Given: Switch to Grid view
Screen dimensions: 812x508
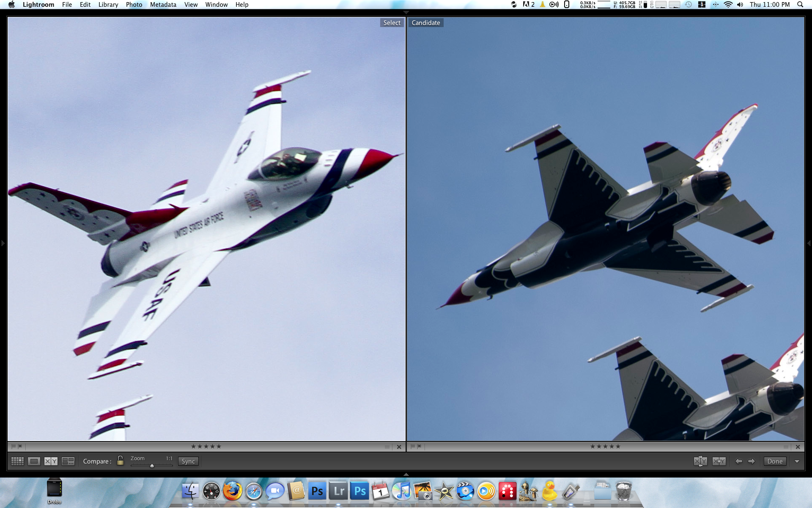Looking at the screenshot, I should (17, 461).
